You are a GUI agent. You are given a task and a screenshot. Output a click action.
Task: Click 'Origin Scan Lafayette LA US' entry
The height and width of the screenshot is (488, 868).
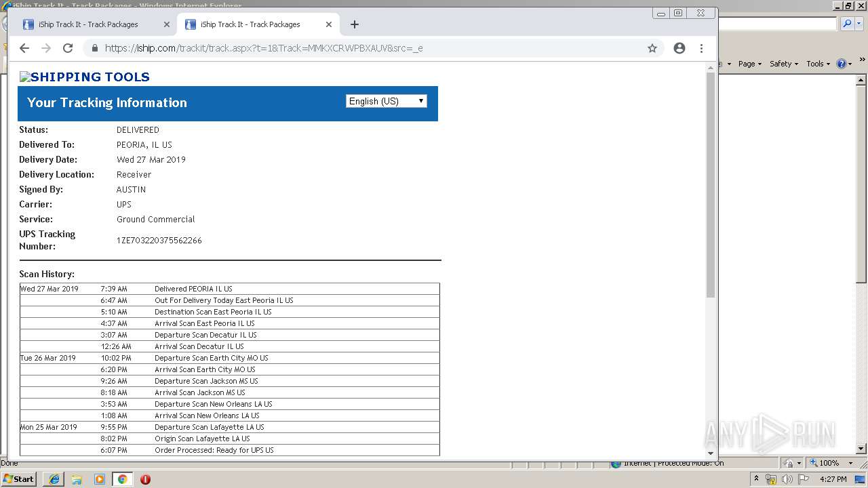click(x=202, y=439)
